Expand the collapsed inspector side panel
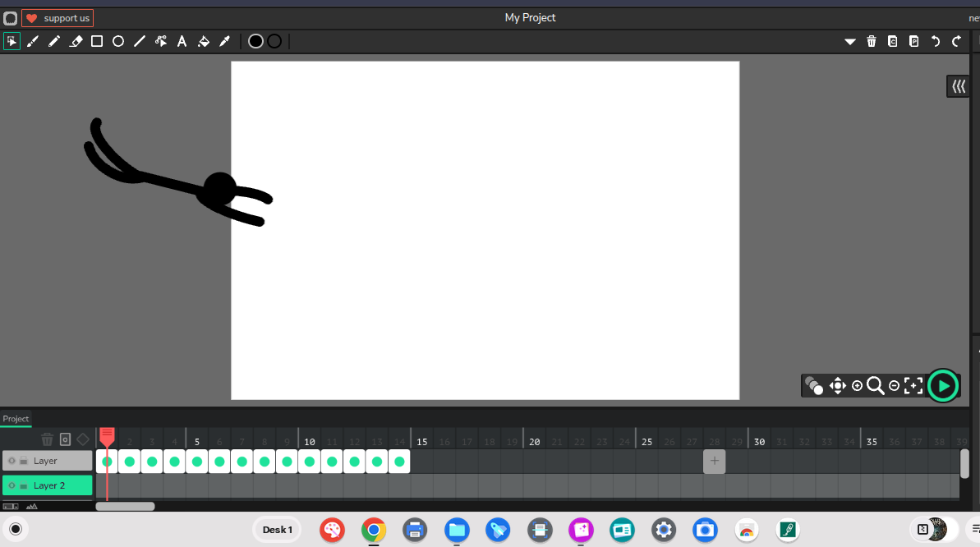Viewport: 980px width, 547px height. 958,86
